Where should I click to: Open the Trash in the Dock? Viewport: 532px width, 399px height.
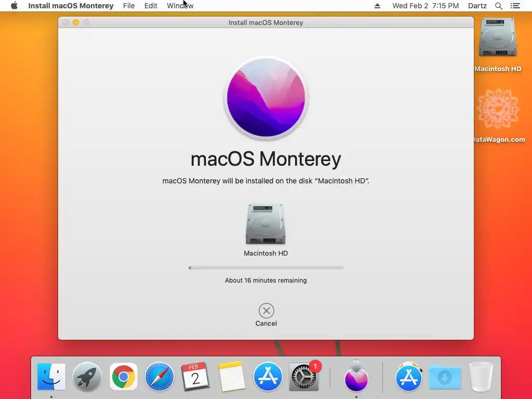(481, 377)
